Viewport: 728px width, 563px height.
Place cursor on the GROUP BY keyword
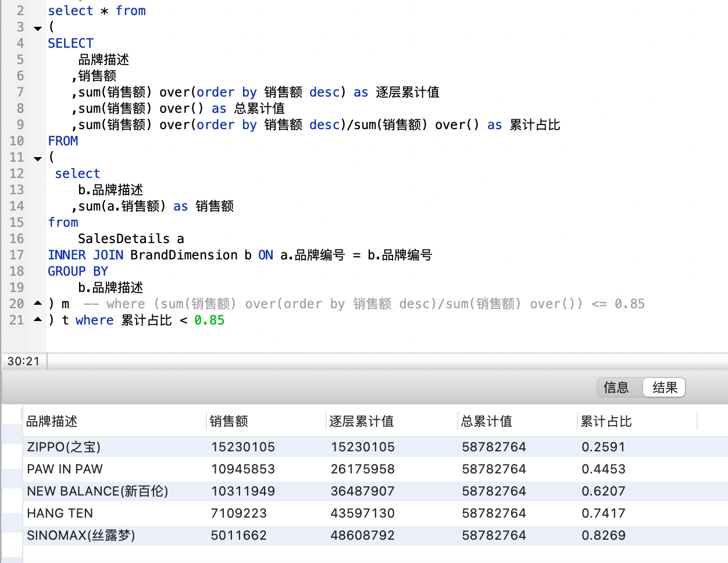point(78,271)
